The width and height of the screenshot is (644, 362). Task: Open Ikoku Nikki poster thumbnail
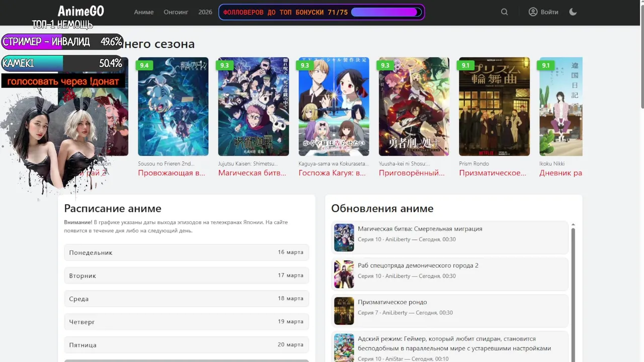coord(561,107)
